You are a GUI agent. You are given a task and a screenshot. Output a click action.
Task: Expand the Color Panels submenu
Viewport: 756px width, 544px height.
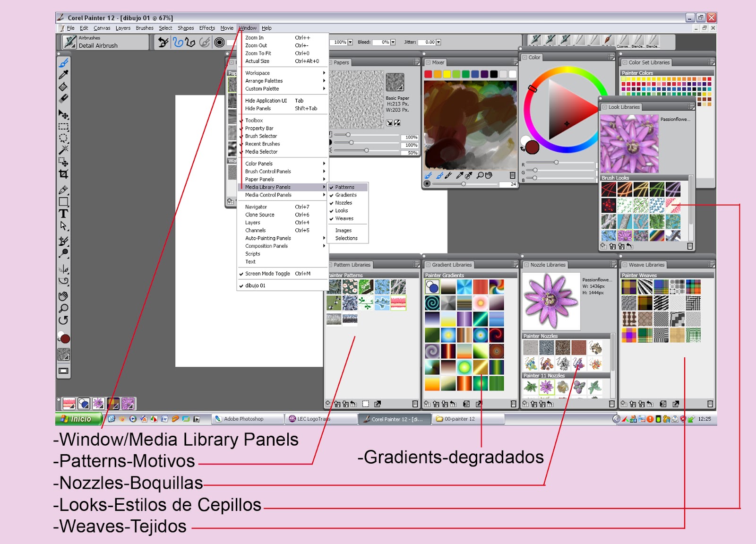point(283,164)
